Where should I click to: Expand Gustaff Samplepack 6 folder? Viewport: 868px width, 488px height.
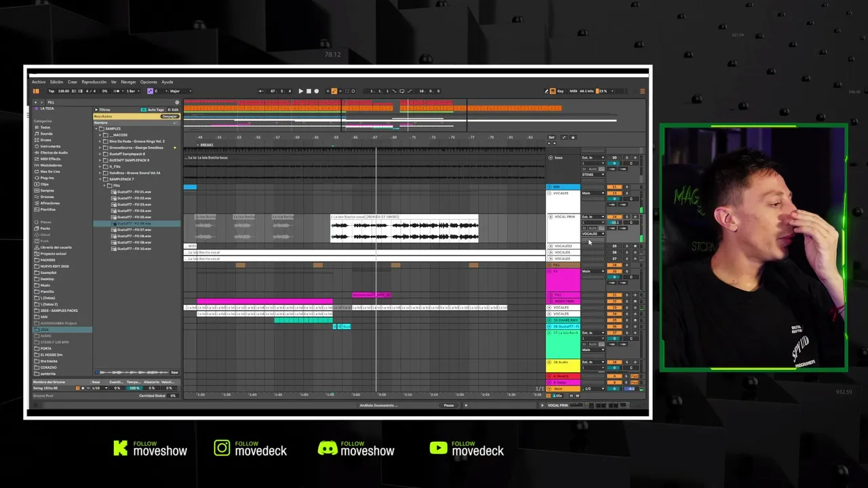(x=100, y=154)
